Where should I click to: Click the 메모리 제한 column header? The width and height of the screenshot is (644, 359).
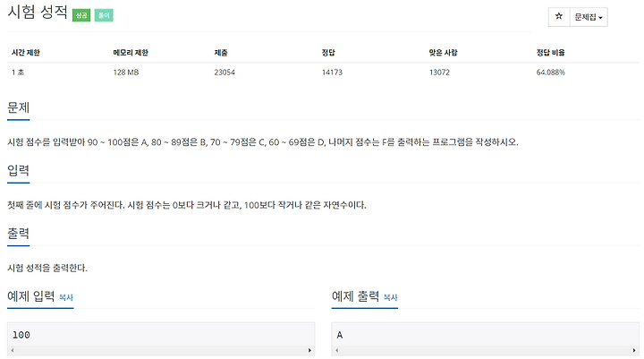(x=131, y=53)
